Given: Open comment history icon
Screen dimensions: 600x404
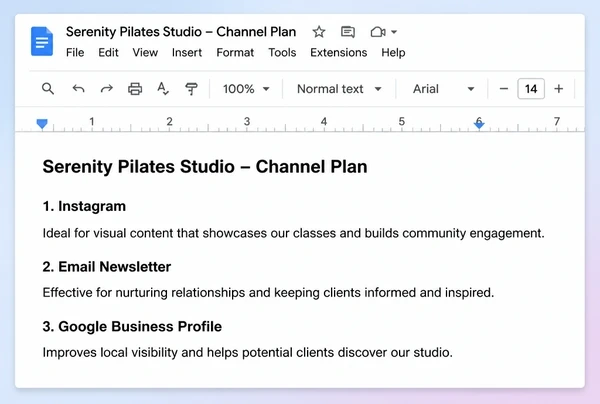Looking at the screenshot, I should point(348,32).
